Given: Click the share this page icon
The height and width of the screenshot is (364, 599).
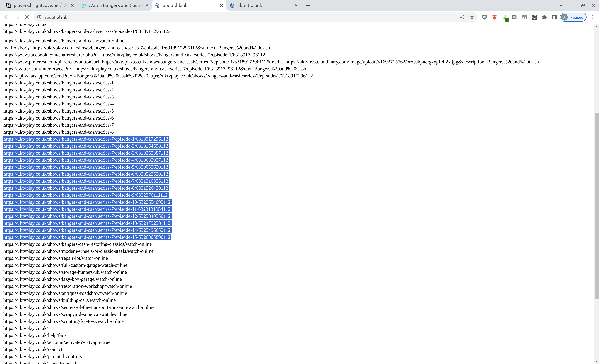Looking at the screenshot, I should [462, 17].
